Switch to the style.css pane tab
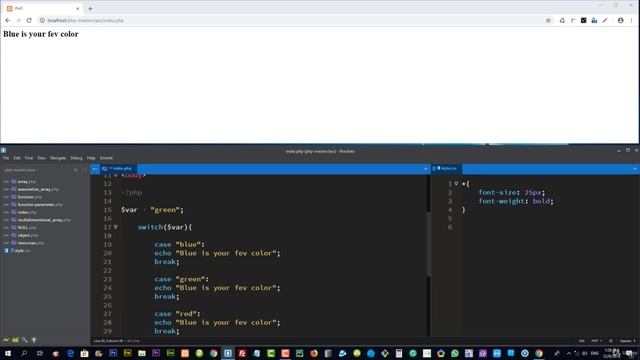 pyautogui.click(x=447, y=169)
